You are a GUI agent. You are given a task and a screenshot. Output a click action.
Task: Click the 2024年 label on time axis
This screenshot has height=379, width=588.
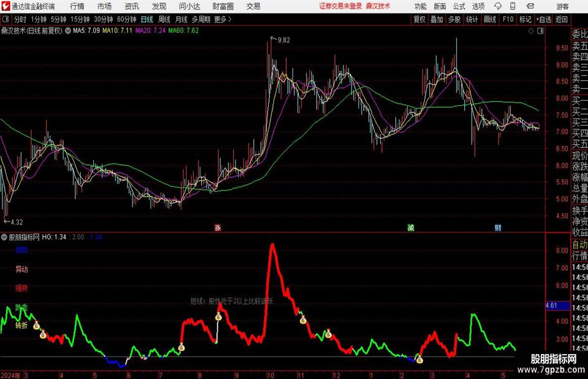tap(11, 375)
